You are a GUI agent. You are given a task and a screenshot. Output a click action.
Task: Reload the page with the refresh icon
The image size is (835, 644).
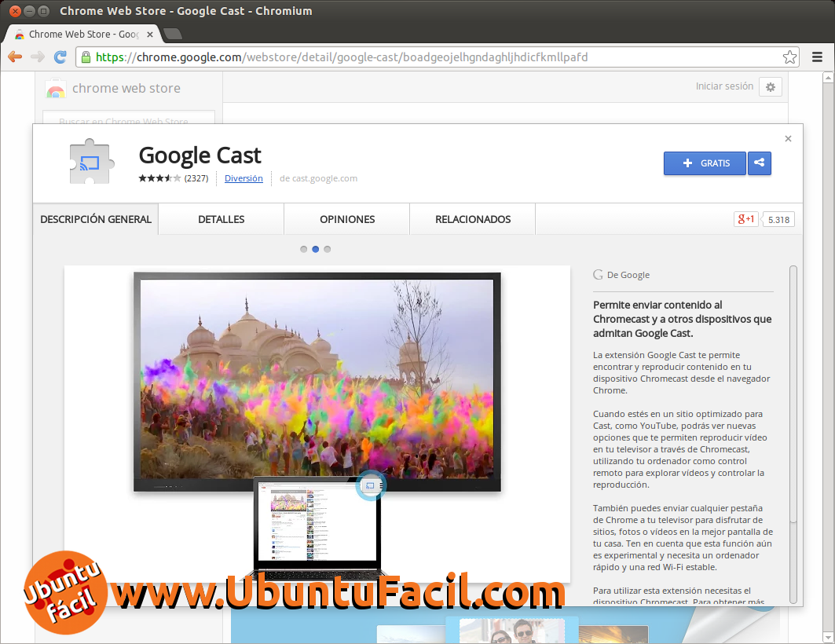click(60, 57)
